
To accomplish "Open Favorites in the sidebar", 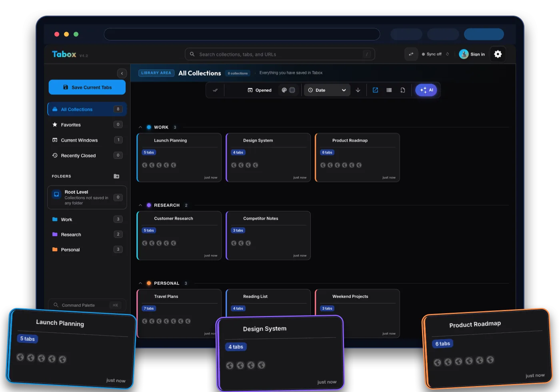I will pyautogui.click(x=87, y=125).
